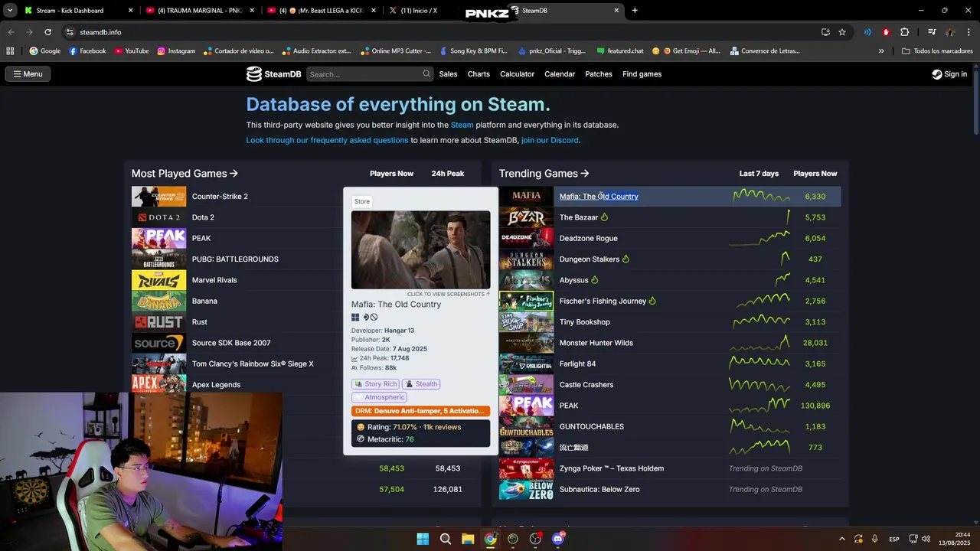Open the Sales menu item
Screen dimensions: 980x551
448,74
